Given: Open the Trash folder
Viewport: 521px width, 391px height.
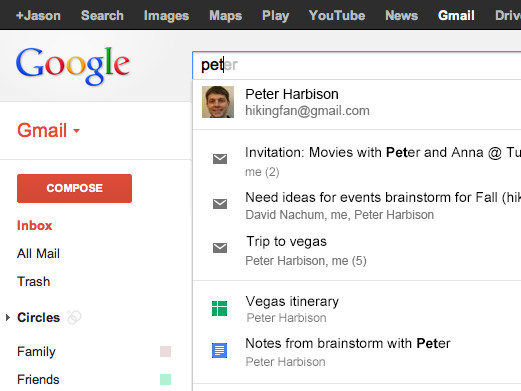Looking at the screenshot, I should 33,282.
